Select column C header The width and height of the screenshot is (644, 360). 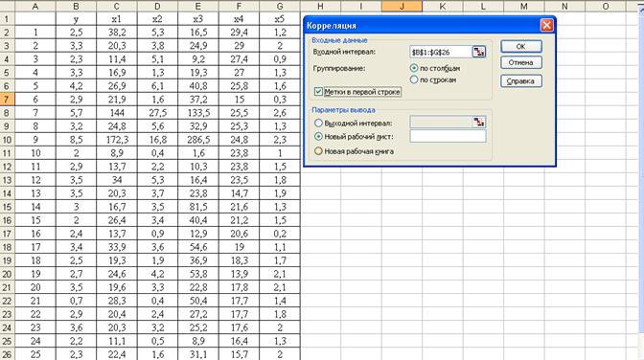click(117, 6)
